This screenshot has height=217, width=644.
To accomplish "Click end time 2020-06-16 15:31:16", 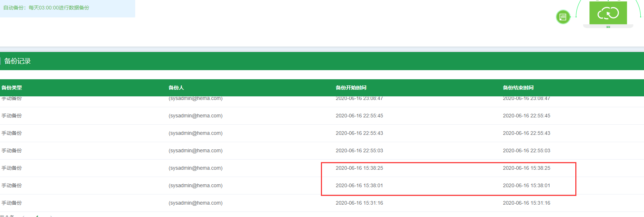I will coord(527,203).
